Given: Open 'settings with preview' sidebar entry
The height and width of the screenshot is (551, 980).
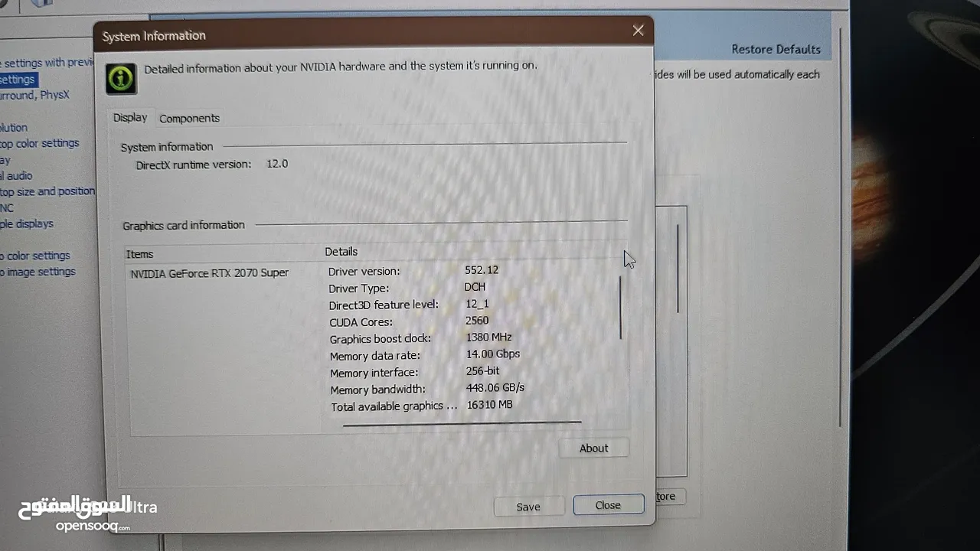Looking at the screenshot, I should (x=46, y=63).
